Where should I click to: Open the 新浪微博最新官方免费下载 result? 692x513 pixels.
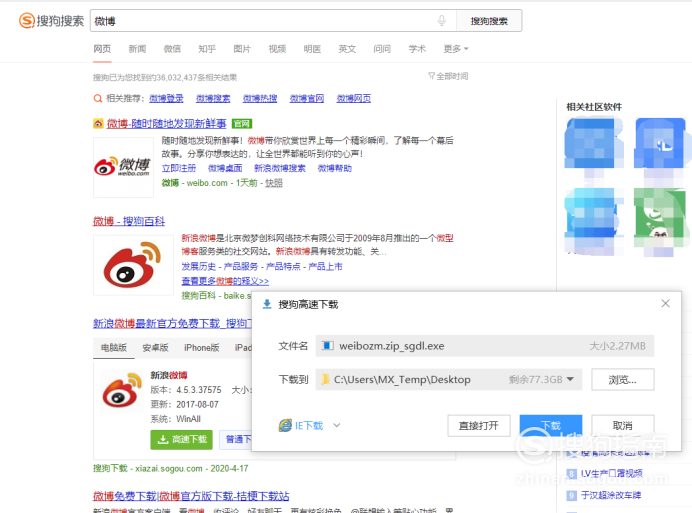[x=172, y=324]
